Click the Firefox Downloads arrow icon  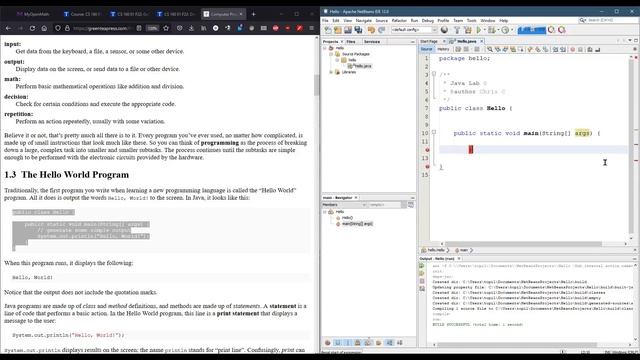[191, 28]
